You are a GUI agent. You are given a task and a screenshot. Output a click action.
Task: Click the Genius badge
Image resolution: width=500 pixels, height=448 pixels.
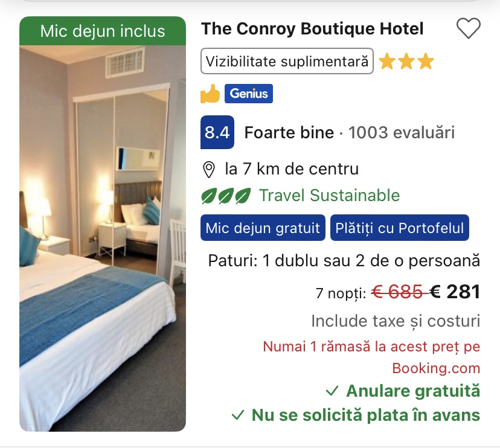[249, 94]
